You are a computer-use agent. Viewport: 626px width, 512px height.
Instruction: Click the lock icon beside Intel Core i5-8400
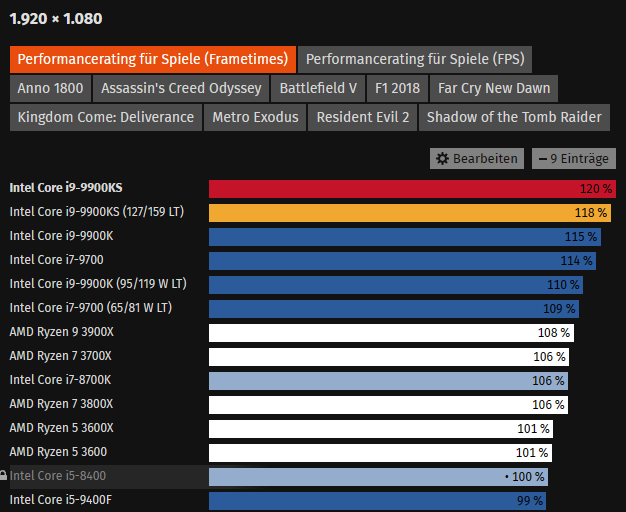(x=3, y=475)
